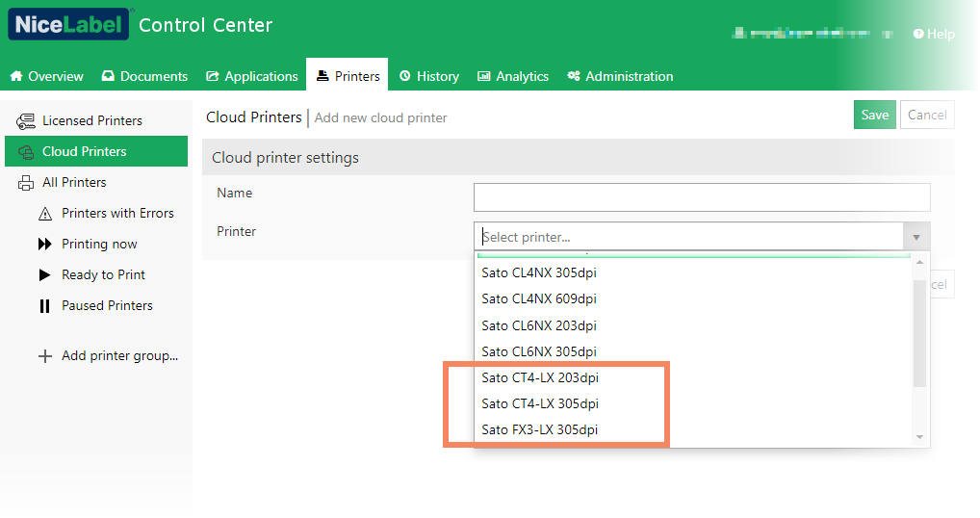Select Cloud Printers in sidebar

96,151
